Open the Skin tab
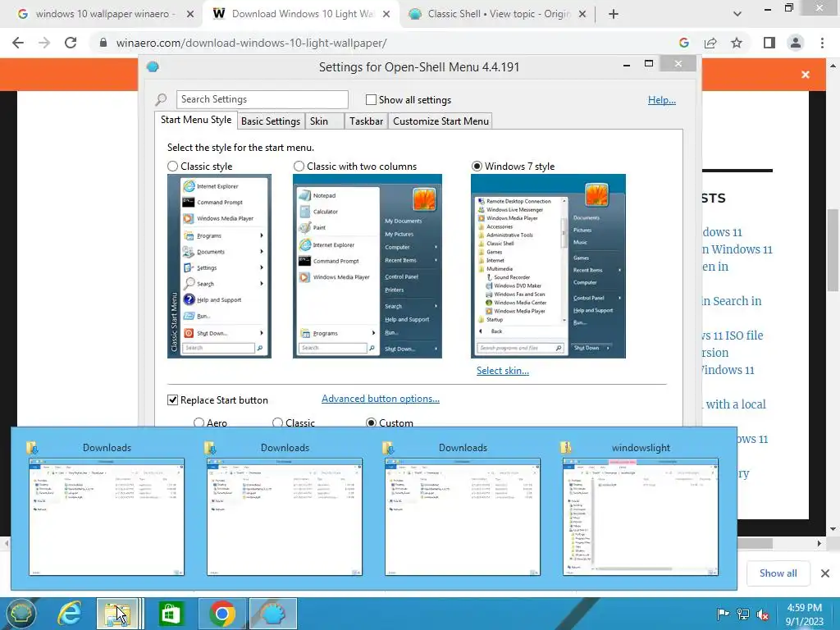This screenshot has width=840, height=630. (325, 121)
